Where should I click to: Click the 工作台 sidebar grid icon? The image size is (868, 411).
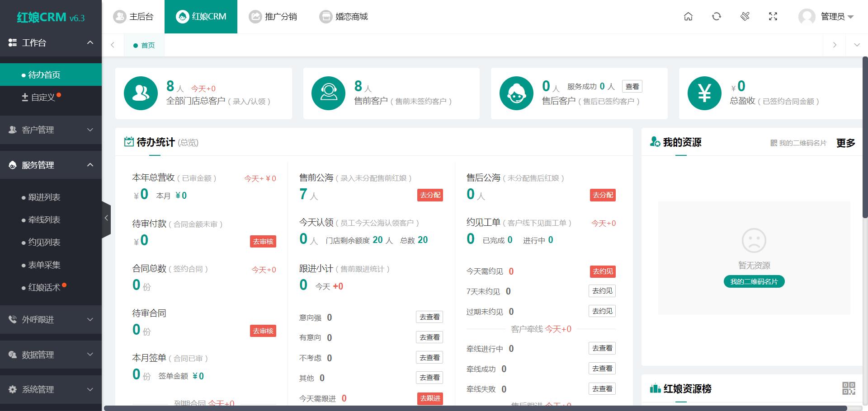(13, 42)
